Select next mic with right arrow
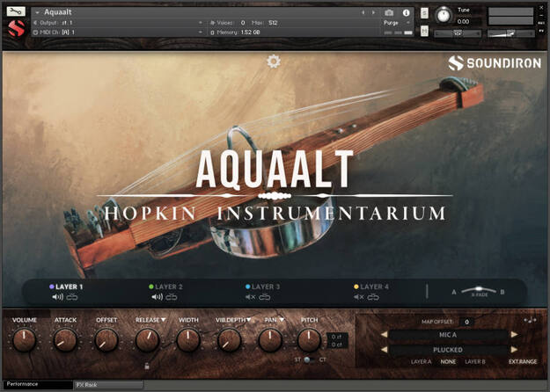This screenshot has height=392, width=550. click(x=514, y=335)
